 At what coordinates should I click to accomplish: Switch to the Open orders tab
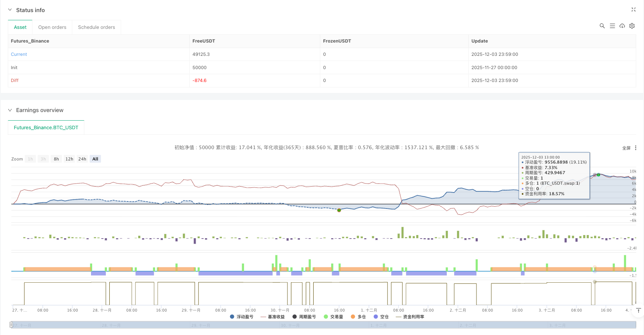[x=52, y=27]
